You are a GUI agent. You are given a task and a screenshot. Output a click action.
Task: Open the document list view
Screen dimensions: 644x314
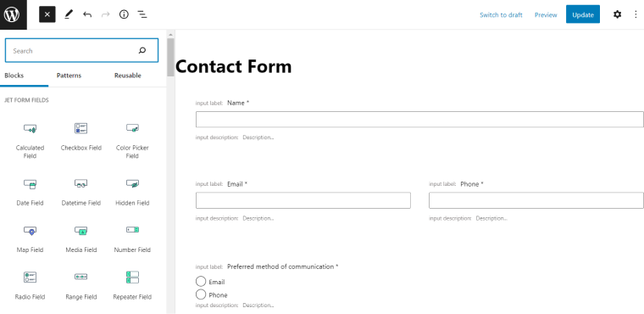coord(142,14)
